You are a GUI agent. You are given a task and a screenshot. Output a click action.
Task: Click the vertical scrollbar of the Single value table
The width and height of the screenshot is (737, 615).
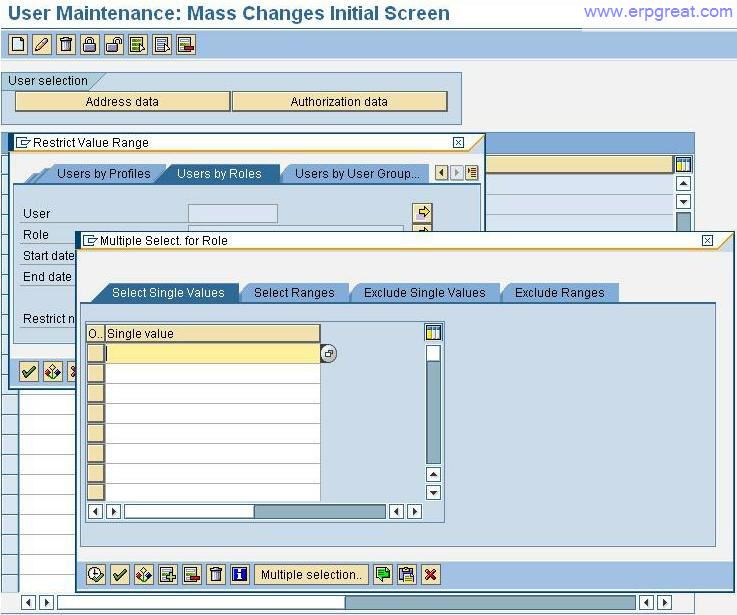coord(433,404)
